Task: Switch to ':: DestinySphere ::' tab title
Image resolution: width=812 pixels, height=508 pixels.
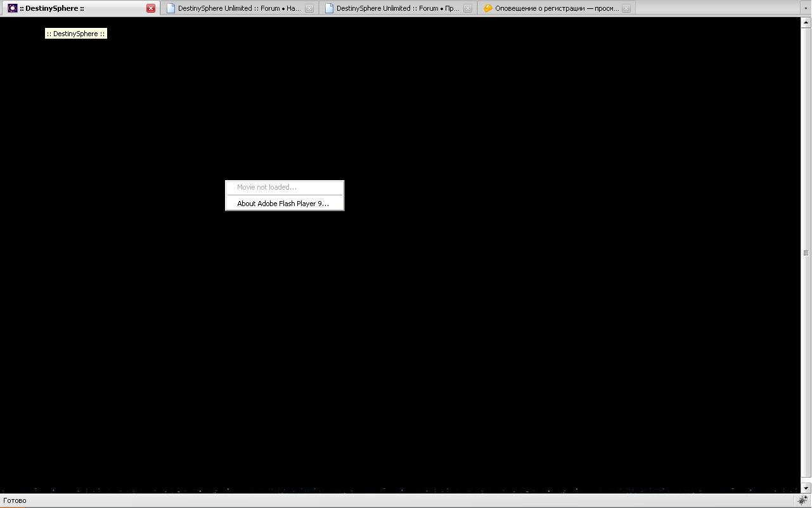Action: pos(52,8)
